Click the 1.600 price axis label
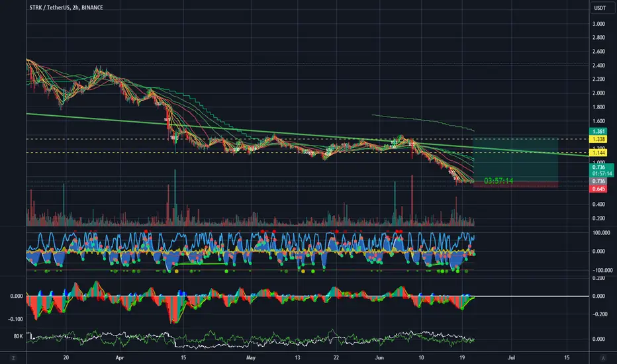 598,121
